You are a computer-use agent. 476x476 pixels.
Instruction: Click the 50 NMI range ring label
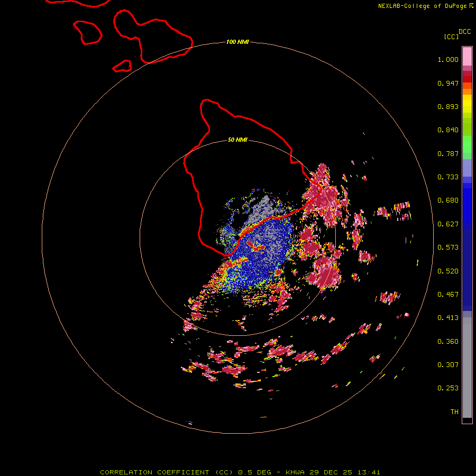click(237, 140)
